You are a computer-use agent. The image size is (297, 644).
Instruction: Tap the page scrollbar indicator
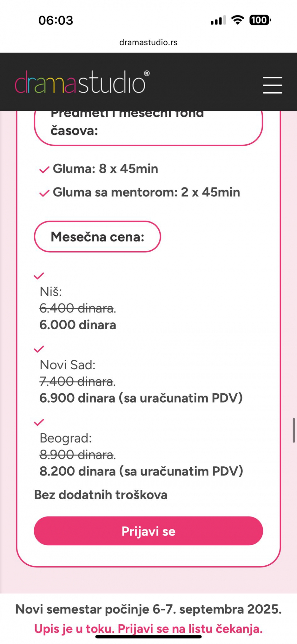coord(293,430)
